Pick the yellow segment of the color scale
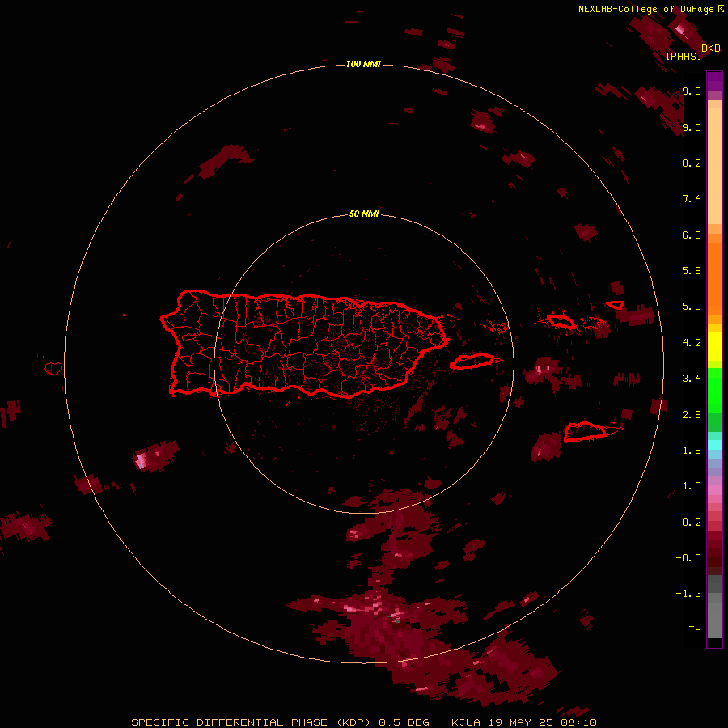This screenshot has width=728, height=728. click(x=714, y=346)
